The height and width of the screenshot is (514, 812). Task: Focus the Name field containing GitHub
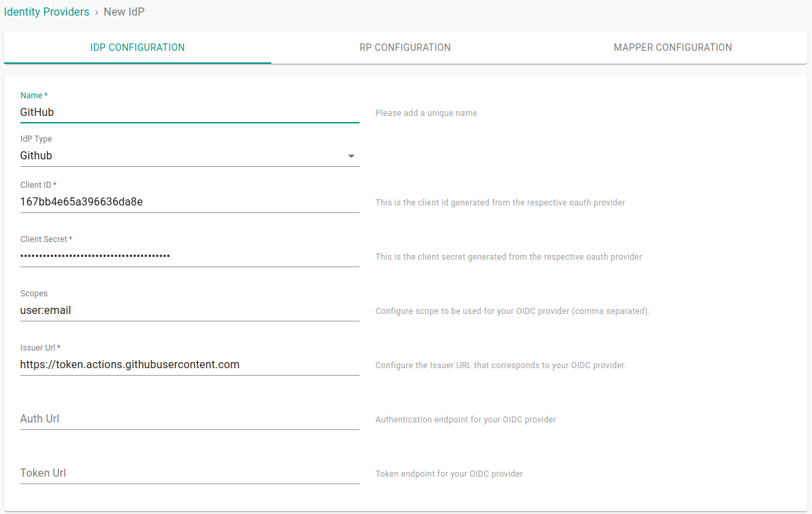coord(189,113)
